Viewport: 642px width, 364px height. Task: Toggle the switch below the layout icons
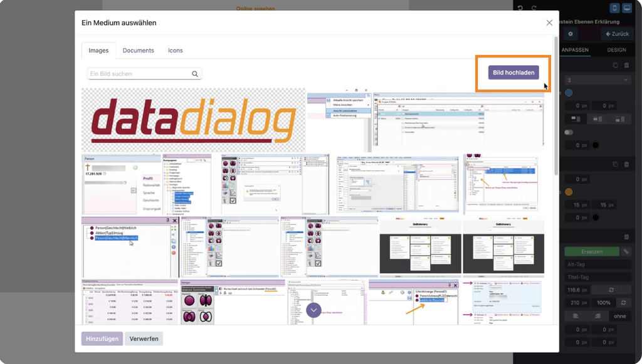[569, 132]
